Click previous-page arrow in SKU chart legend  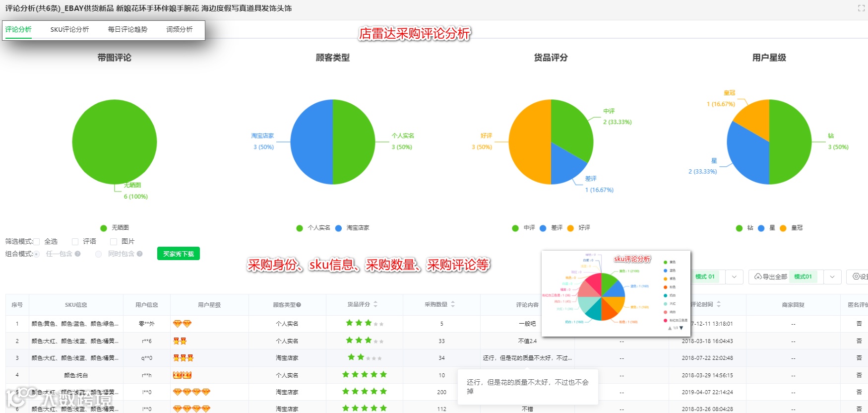(670, 328)
